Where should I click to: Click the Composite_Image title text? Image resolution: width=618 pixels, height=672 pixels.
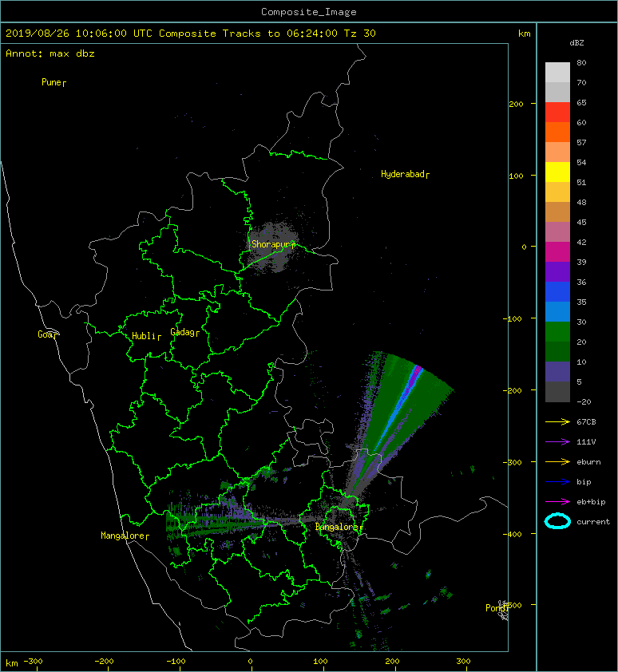309,12
